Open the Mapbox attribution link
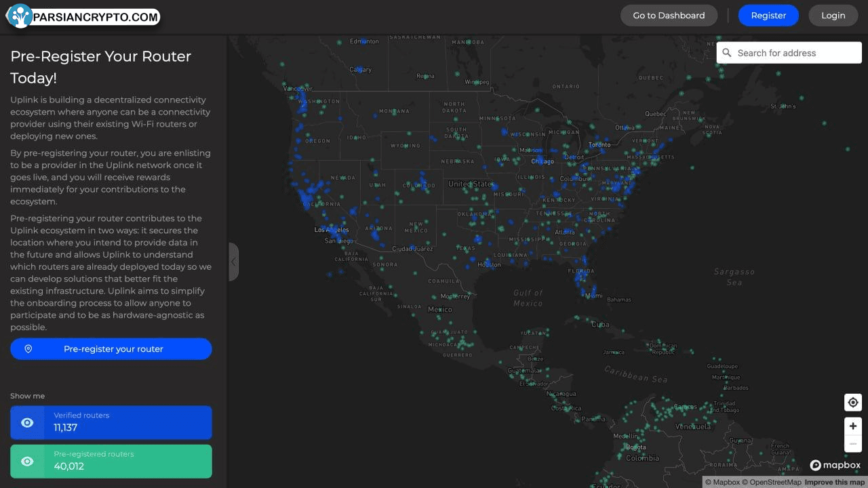868x488 pixels. (722, 483)
